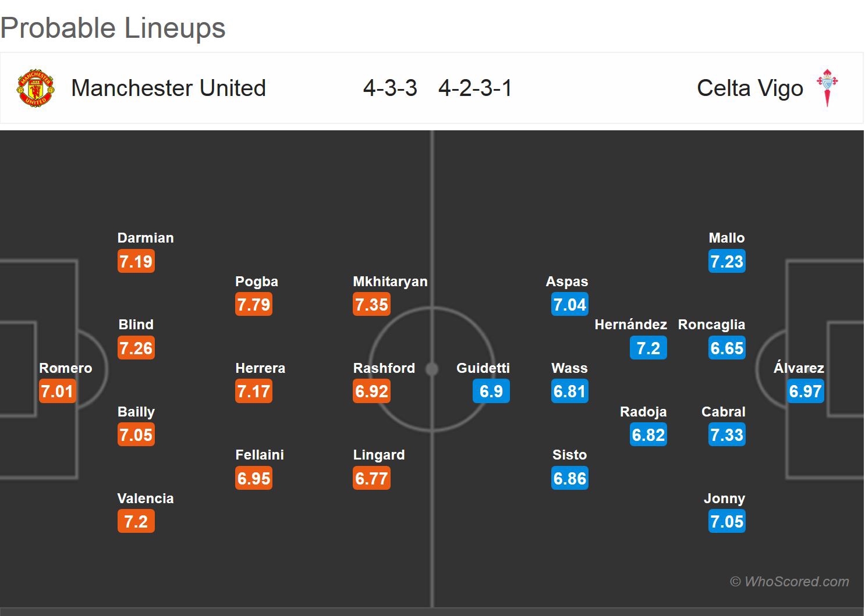This screenshot has width=865, height=616.
Task: Click Lingard's 6.77 rating badge
Action: click(371, 478)
